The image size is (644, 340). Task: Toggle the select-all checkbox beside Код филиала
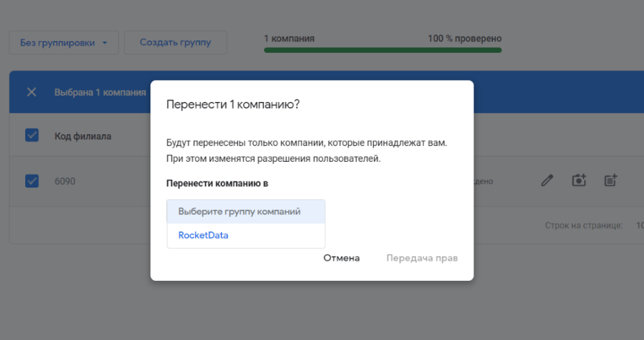[x=32, y=135]
